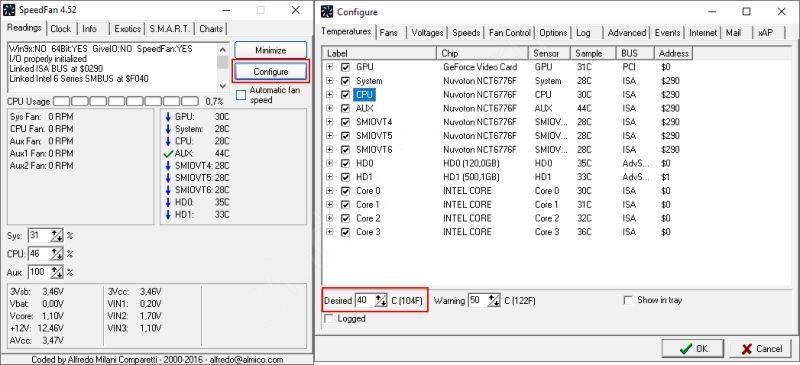Switch to the Clock tab in SpeedFan
Viewport: 800px width, 365px height.
tap(61, 29)
